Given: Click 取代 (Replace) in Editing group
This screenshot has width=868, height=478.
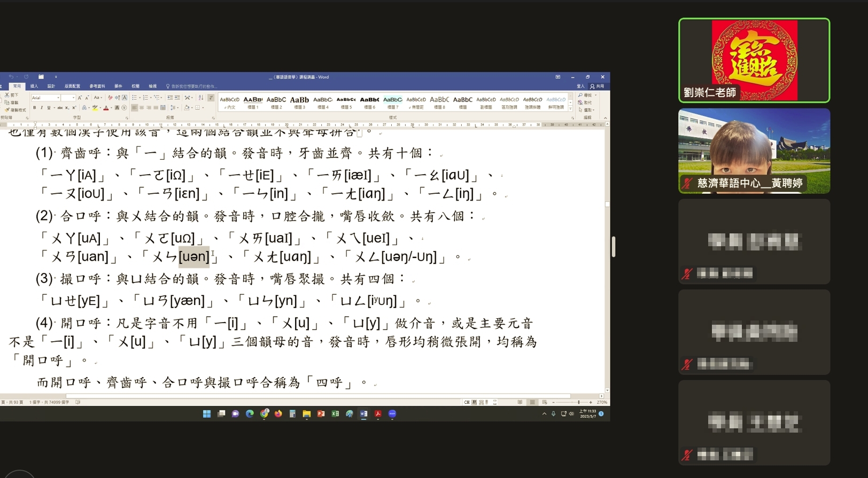Looking at the screenshot, I should coord(585,103).
